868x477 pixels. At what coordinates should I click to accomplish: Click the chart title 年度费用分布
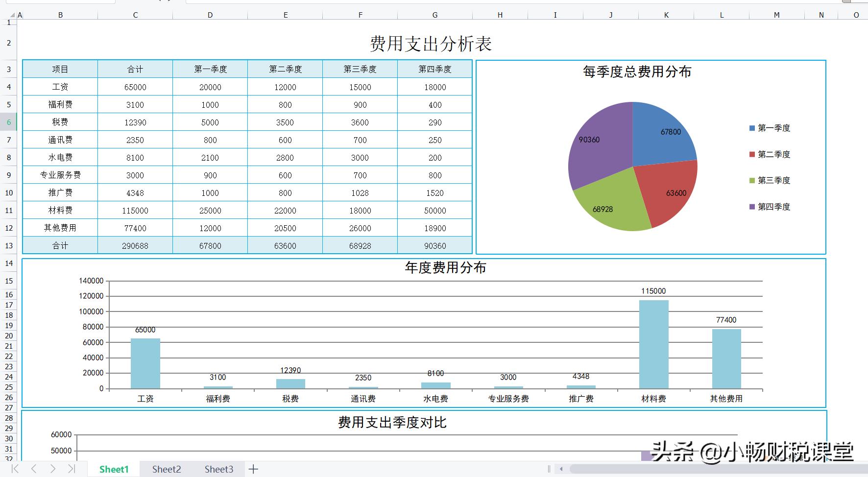[x=445, y=268]
